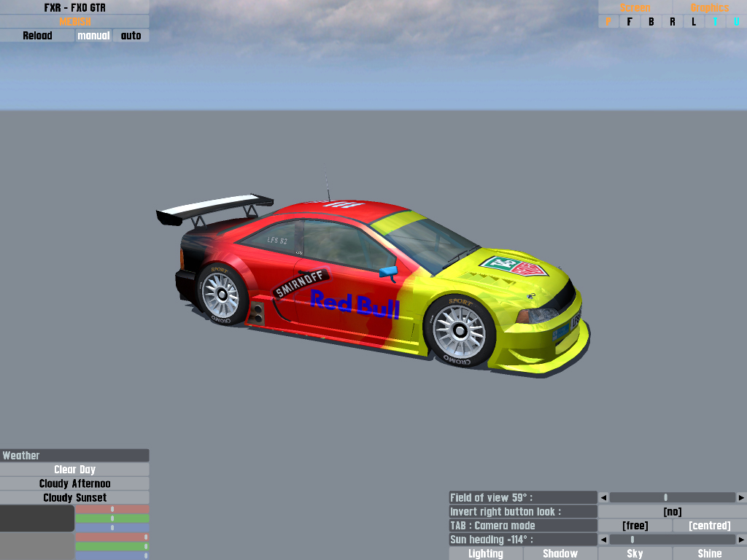Click the F view button

[630, 21]
